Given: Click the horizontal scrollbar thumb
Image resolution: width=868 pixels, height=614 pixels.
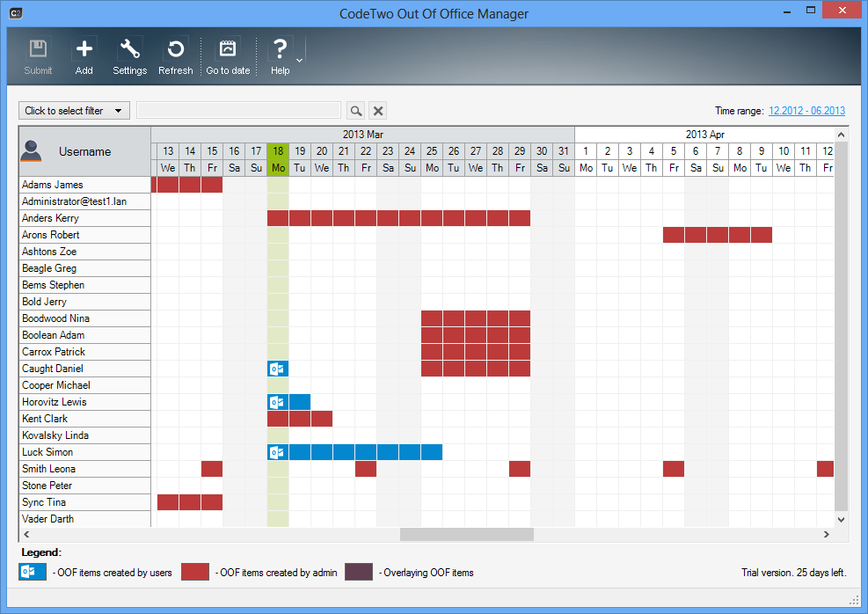Looking at the screenshot, I should pos(467,534).
